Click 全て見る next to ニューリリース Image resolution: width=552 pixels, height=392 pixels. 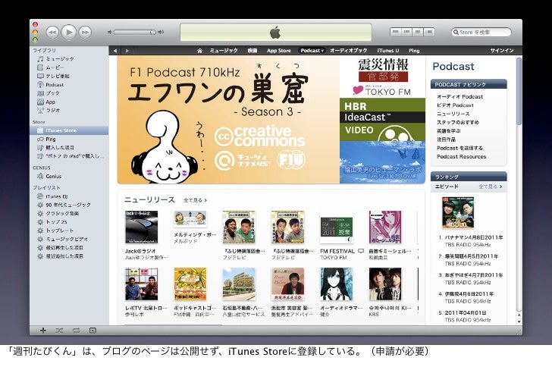[195, 200]
